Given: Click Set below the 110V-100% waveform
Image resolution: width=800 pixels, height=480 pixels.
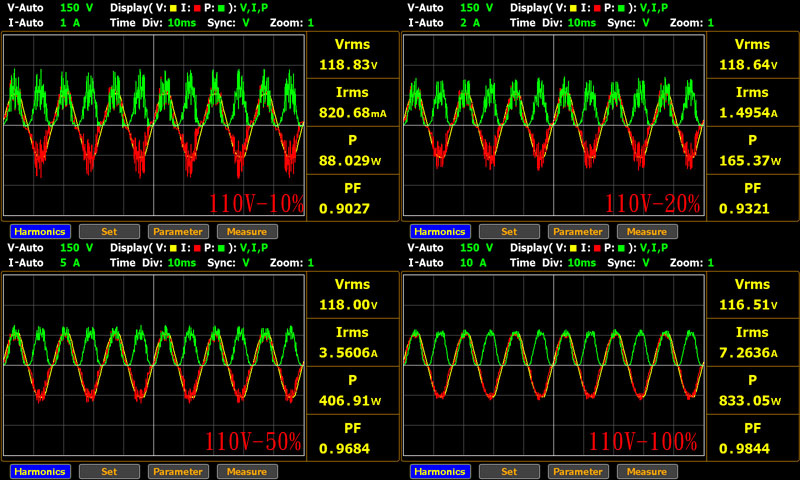Looking at the screenshot, I should coord(509,472).
